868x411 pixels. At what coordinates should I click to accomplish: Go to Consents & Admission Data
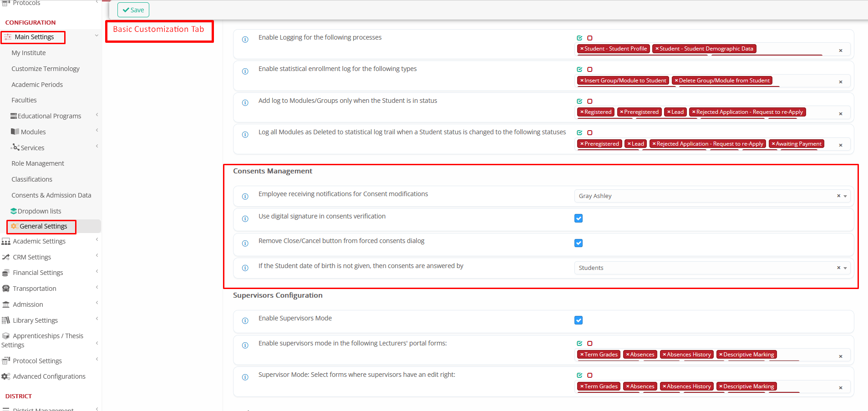click(x=51, y=195)
